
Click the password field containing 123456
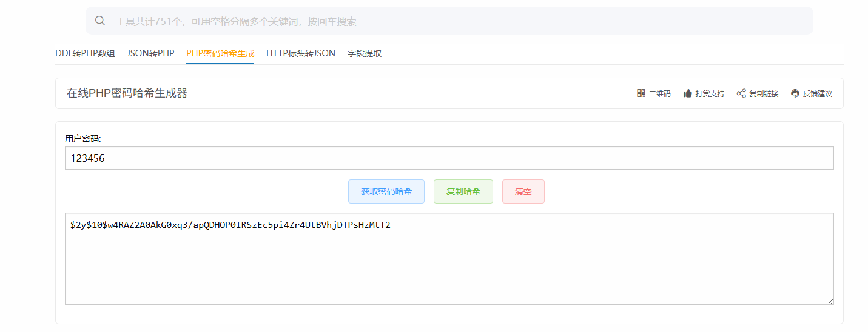[x=449, y=158]
